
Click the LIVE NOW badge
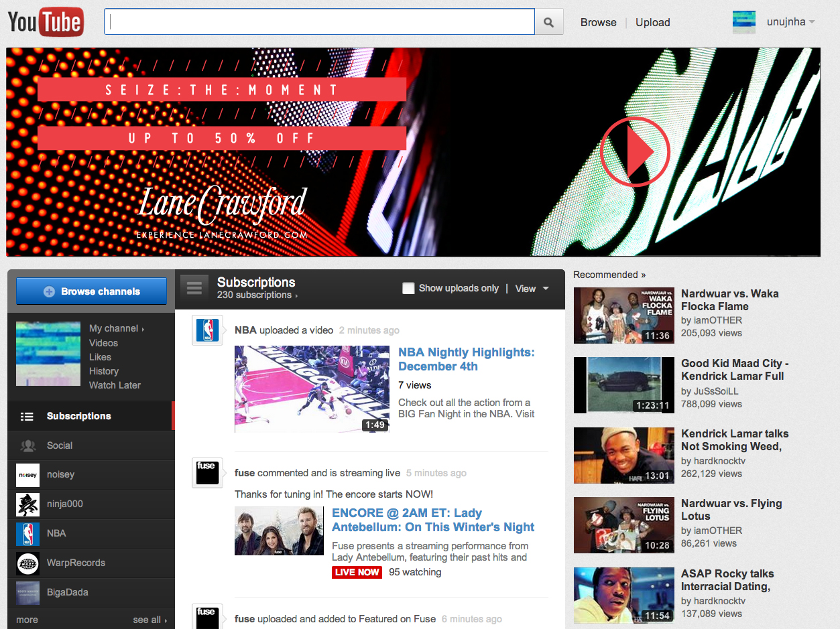coord(357,572)
